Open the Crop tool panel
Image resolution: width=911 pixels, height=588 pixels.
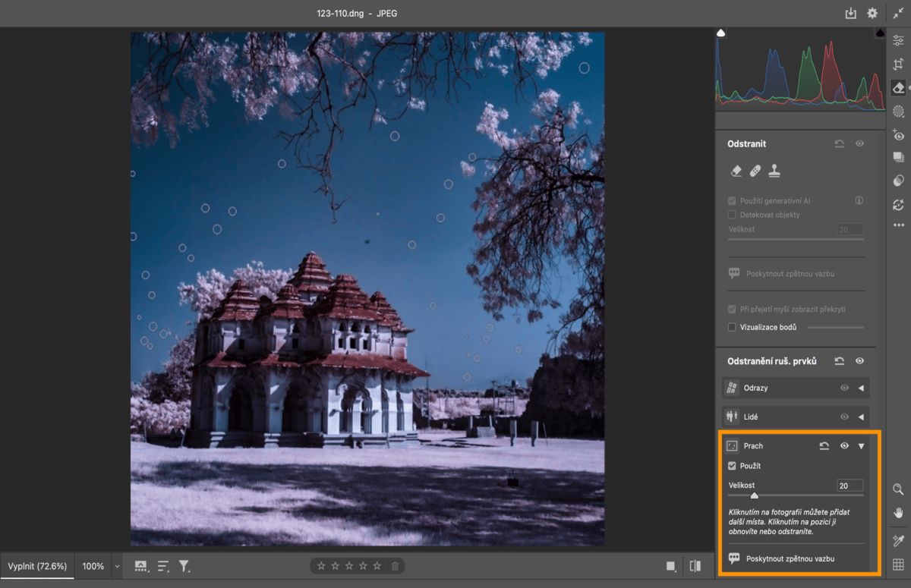pos(899,64)
